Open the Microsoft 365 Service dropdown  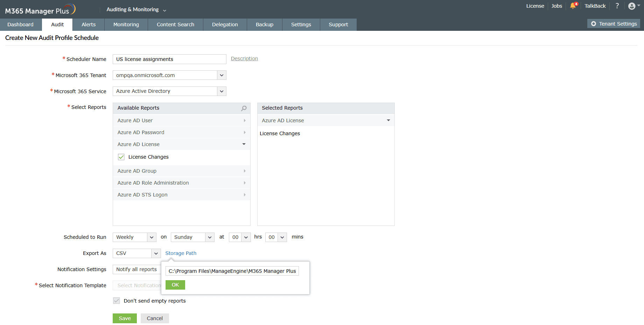click(169, 91)
